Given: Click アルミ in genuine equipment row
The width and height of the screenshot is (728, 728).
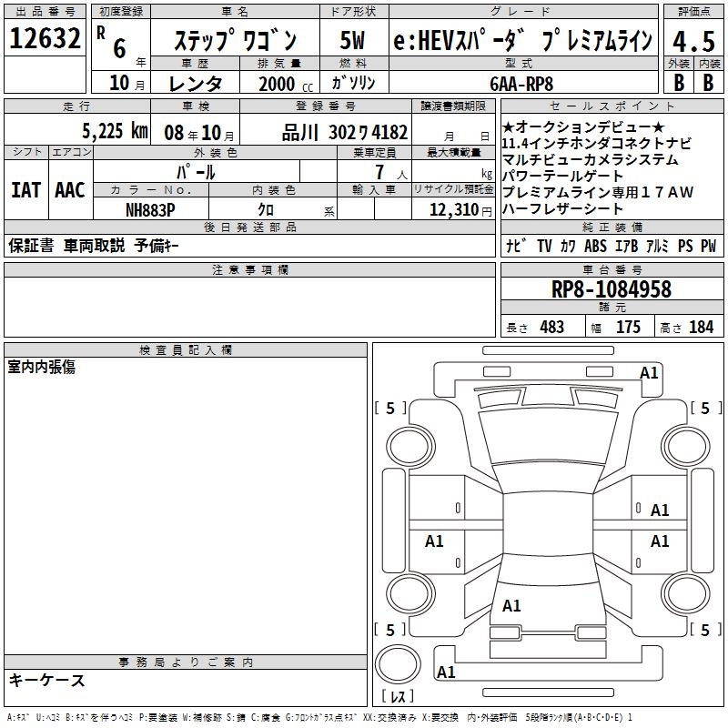Looking at the screenshot, I should tap(657, 246).
